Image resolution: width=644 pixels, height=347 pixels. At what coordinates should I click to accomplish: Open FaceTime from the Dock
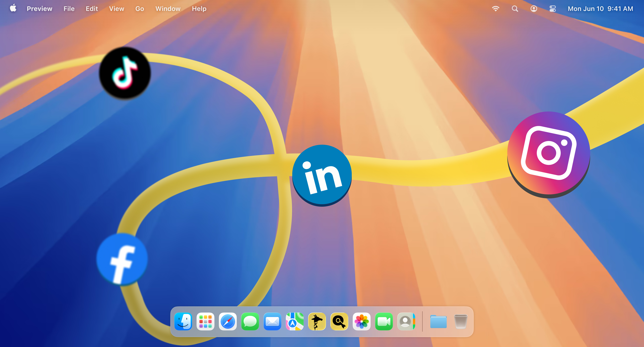(x=384, y=321)
